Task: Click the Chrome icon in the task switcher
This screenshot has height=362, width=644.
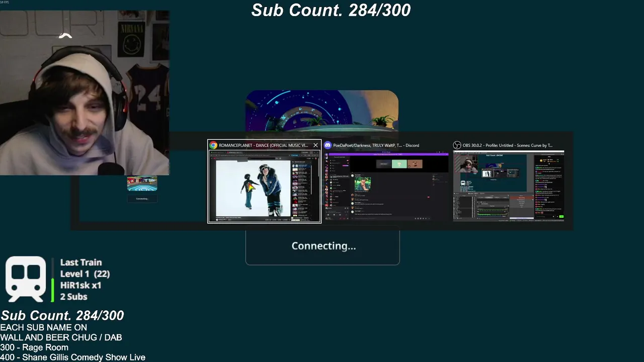Action: [213, 145]
